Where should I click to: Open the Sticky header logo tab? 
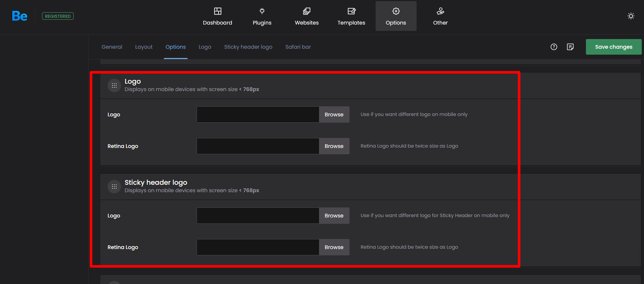coord(248,47)
